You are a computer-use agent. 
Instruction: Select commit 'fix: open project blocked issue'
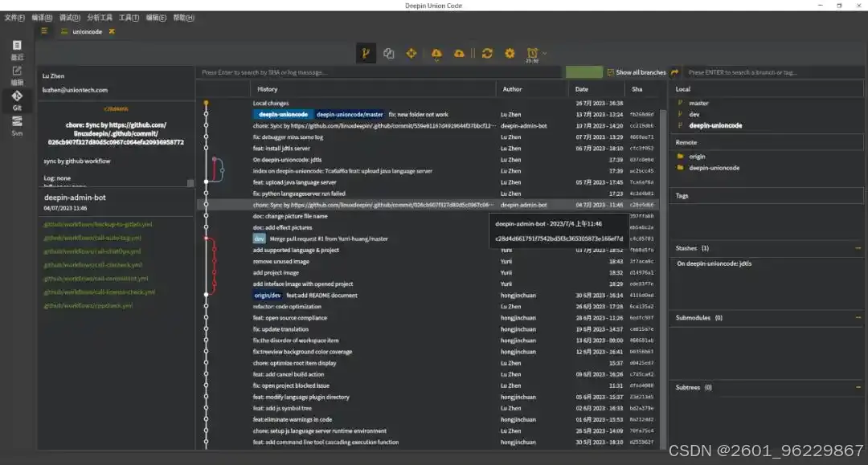(x=429, y=385)
